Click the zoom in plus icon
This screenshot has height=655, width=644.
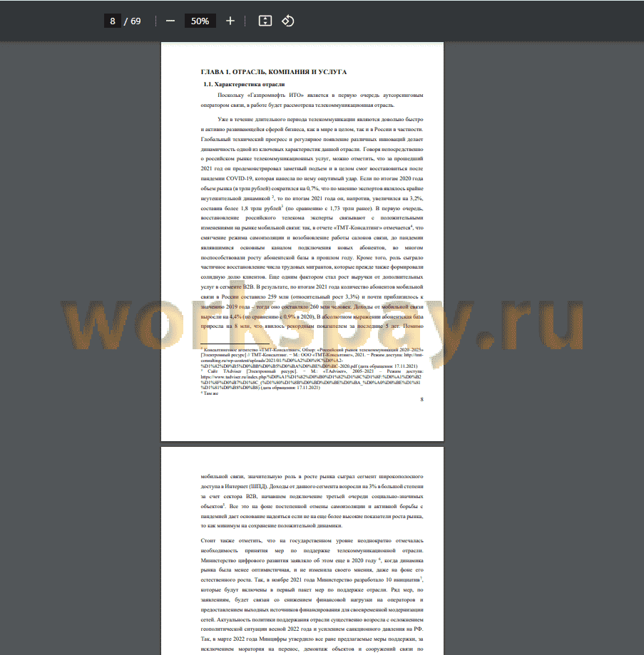(x=230, y=21)
